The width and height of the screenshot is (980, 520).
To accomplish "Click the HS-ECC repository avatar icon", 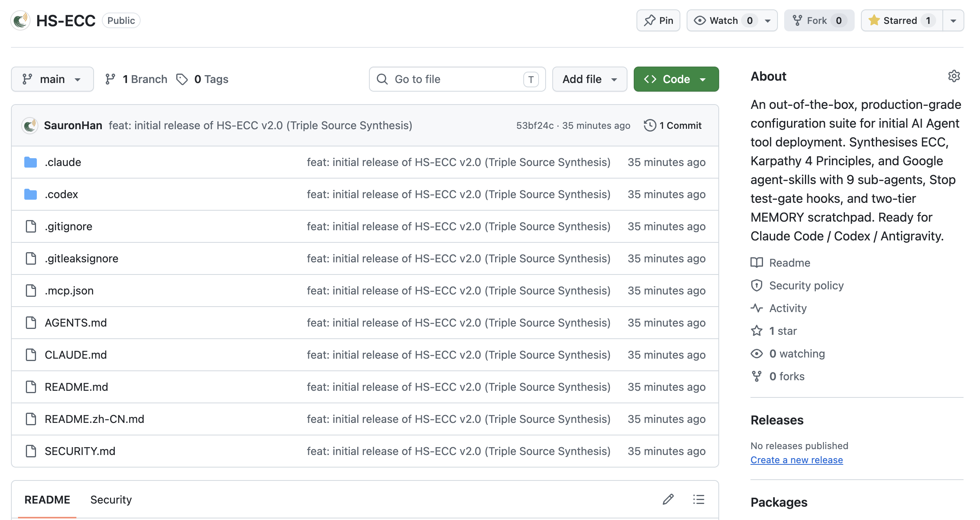I will (20, 20).
